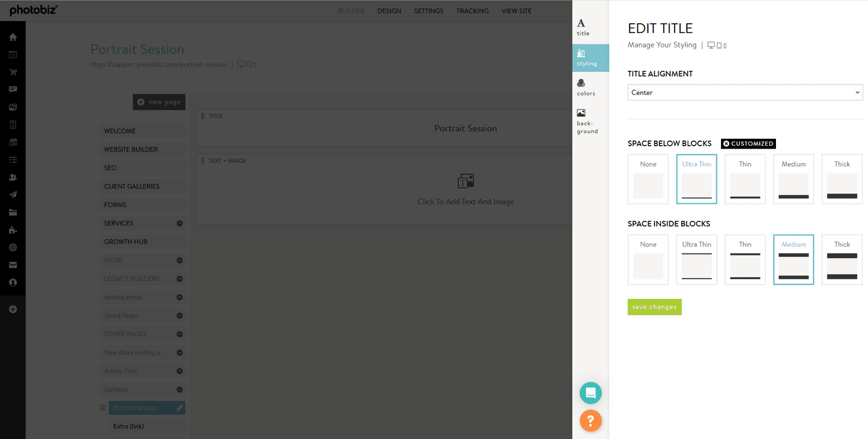Select Thick for Space Inside Blocks
The image size is (868, 439).
(x=841, y=259)
